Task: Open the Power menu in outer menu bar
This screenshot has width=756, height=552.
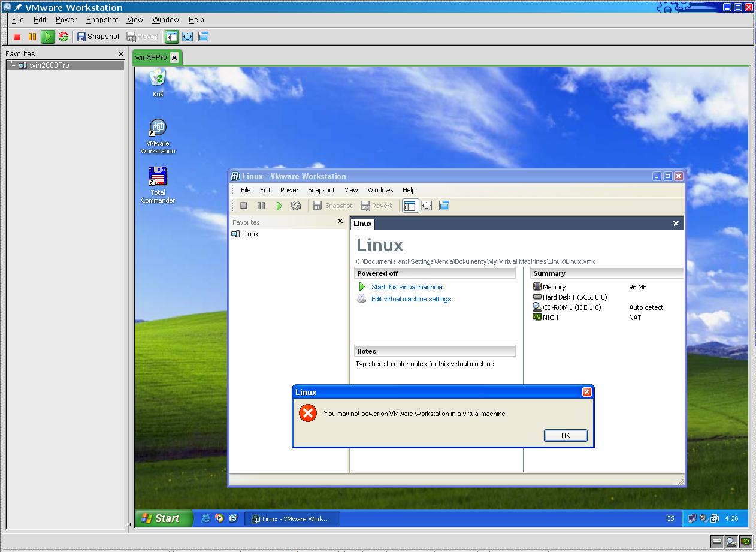Action: point(66,20)
